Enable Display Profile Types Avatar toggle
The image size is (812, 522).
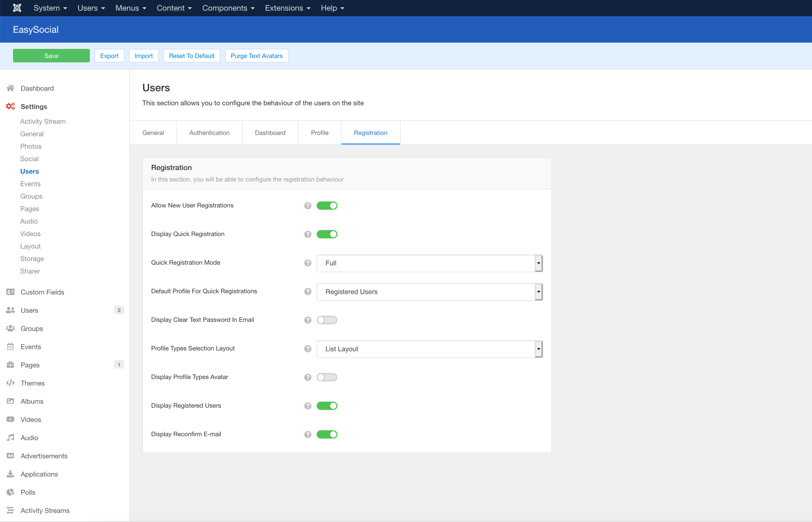click(x=327, y=377)
